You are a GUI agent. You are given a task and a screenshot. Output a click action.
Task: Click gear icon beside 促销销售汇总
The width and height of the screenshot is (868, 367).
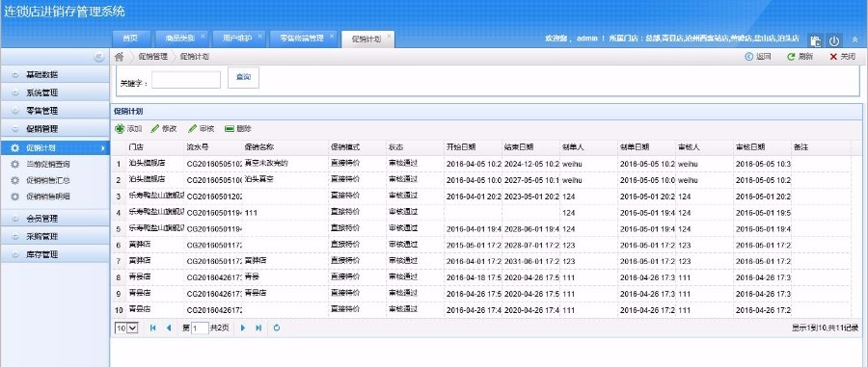click(x=14, y=180)
